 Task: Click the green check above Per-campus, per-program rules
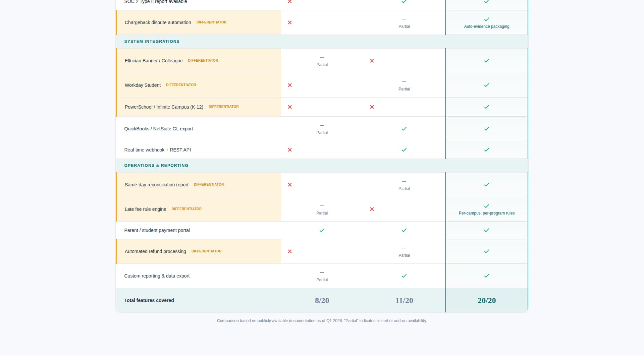[x=487, y=206]
